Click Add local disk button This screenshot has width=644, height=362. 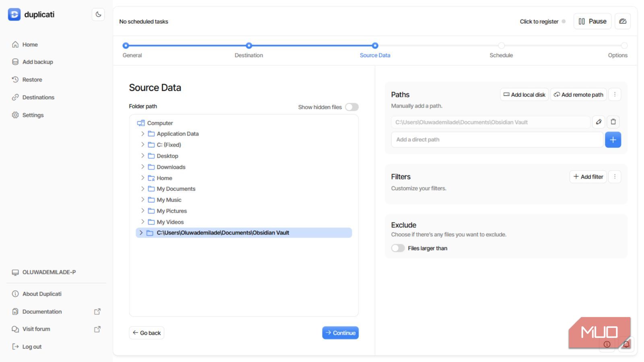pyautogui.click(x=524, y=95)
